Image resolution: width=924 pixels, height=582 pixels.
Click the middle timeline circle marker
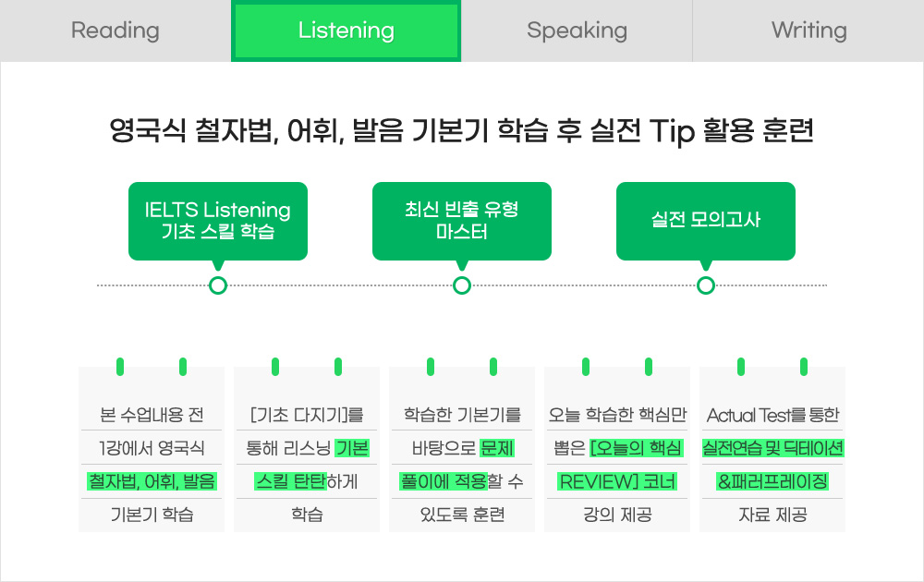click(x=462, y=285)
